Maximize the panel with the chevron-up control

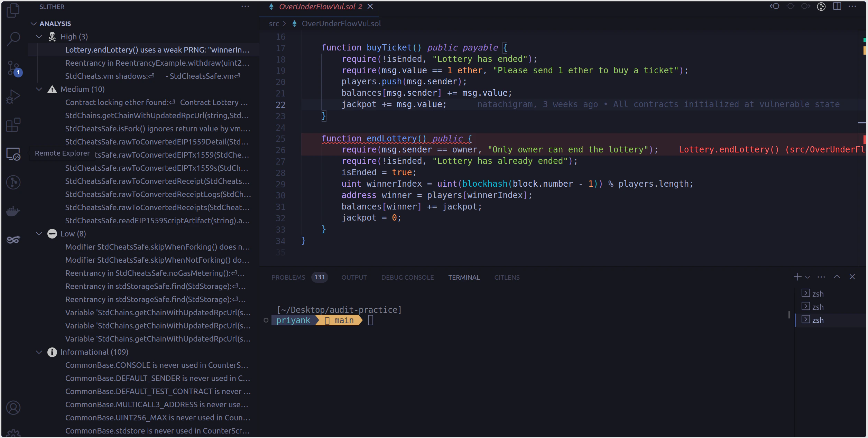click(837, 277)
